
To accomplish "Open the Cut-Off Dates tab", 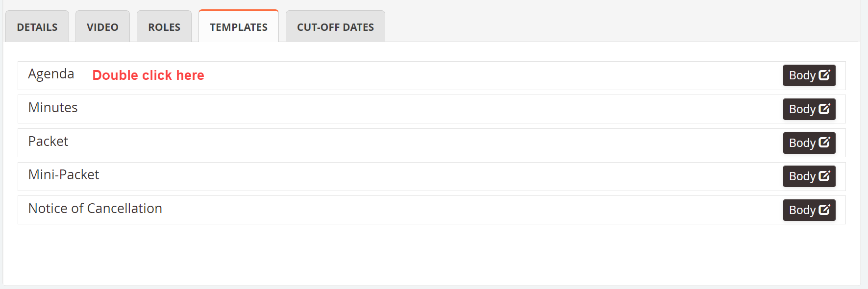I will 335,27.
